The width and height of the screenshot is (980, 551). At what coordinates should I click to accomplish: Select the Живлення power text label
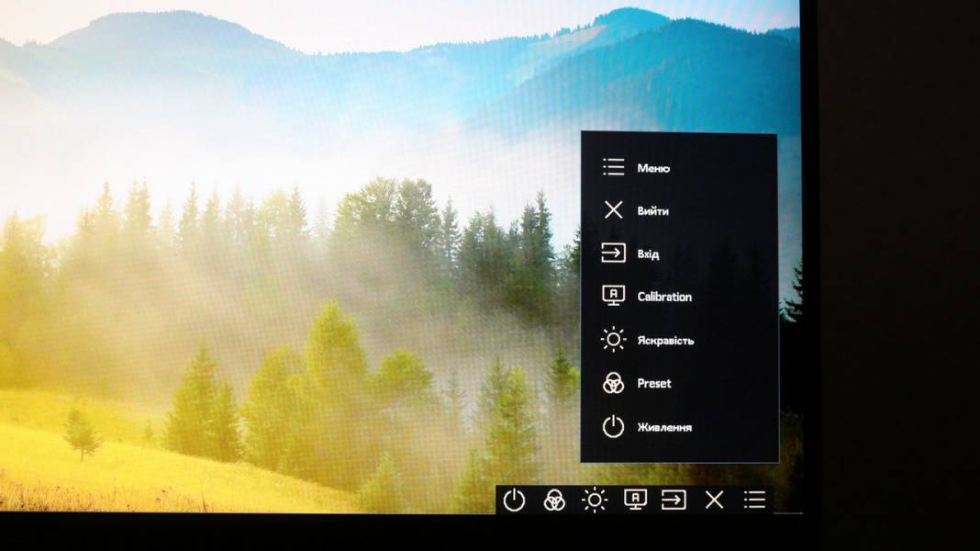pos(664,427)
